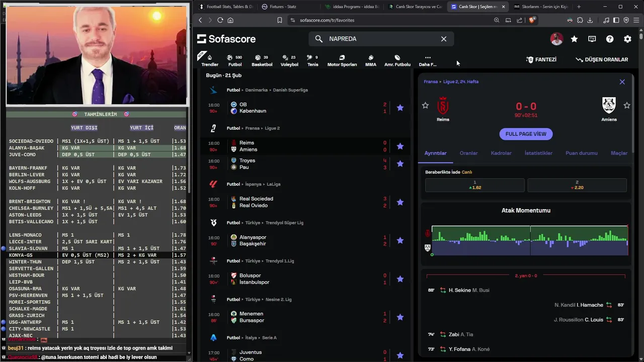The image size is (644, 362).
Task: Favorite the Amiens team in match panel
Action: [627, 105]
